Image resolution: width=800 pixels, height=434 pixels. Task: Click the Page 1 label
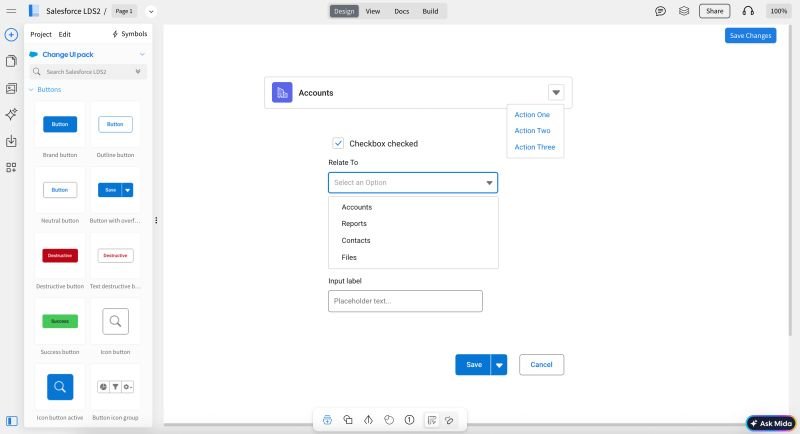click(124, 11)
